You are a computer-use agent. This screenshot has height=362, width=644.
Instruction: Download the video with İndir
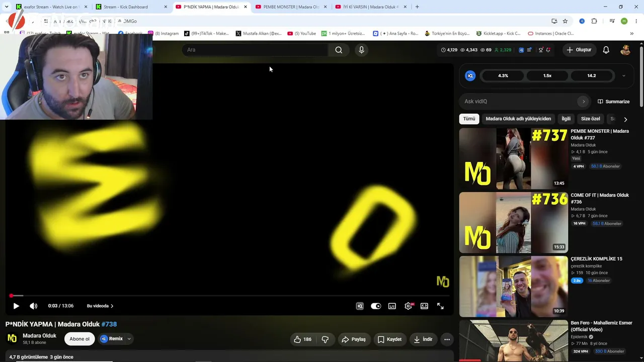(x=423, y=339)
